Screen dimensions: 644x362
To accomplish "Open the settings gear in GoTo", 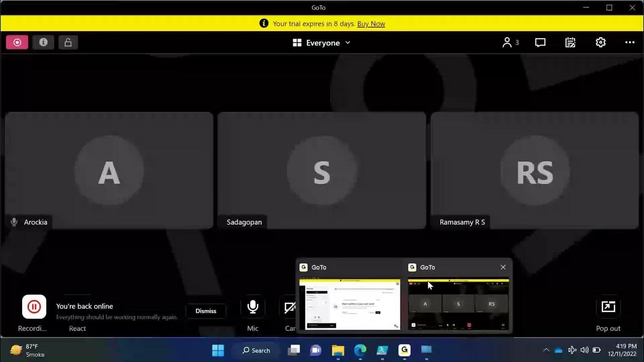I will click(x=601, y=43).
